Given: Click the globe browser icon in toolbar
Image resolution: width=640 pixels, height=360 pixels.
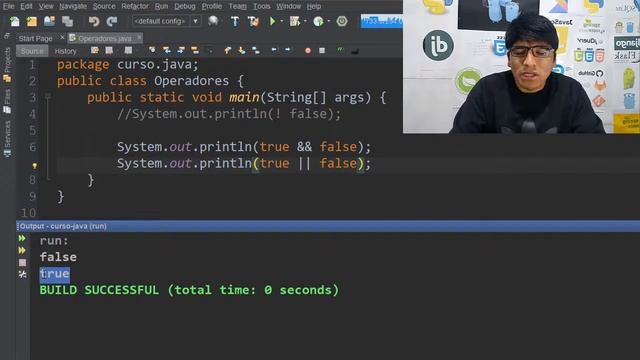Looking at the screenshot, I should tap(213, 21).
